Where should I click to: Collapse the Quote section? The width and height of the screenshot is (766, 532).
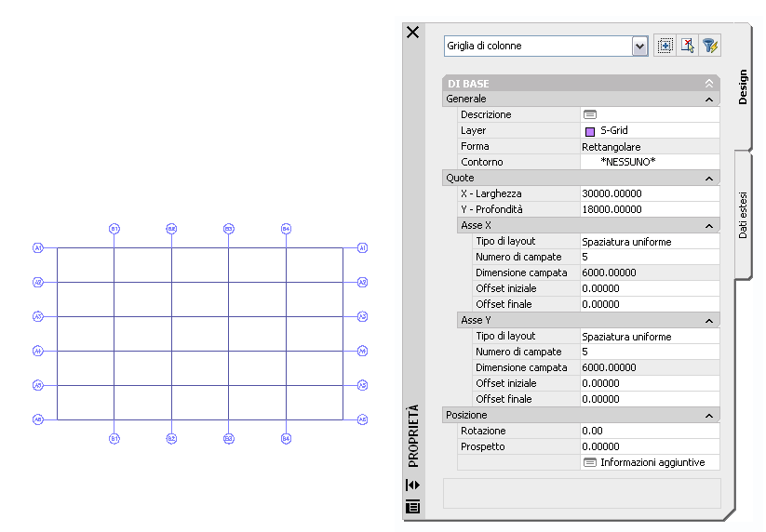click(709, 179)
